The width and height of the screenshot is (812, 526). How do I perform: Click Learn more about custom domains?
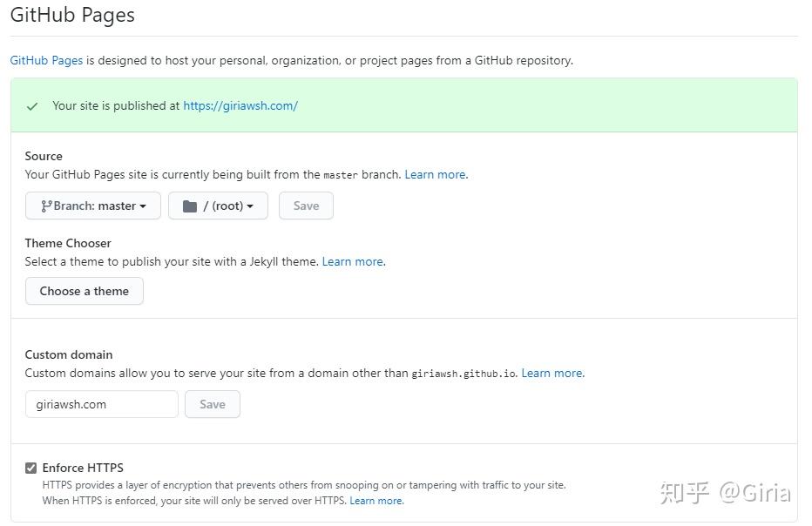coord(551,373)
